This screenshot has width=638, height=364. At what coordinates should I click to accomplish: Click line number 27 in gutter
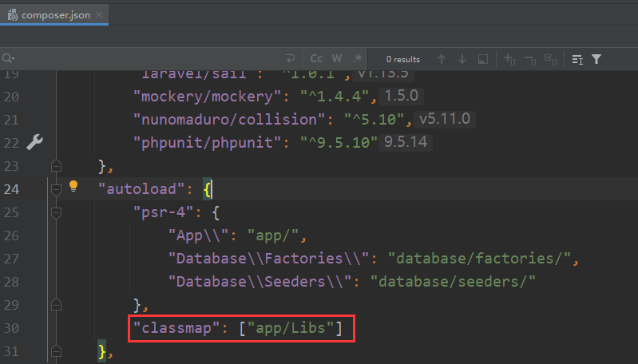[x=11, y=259]
